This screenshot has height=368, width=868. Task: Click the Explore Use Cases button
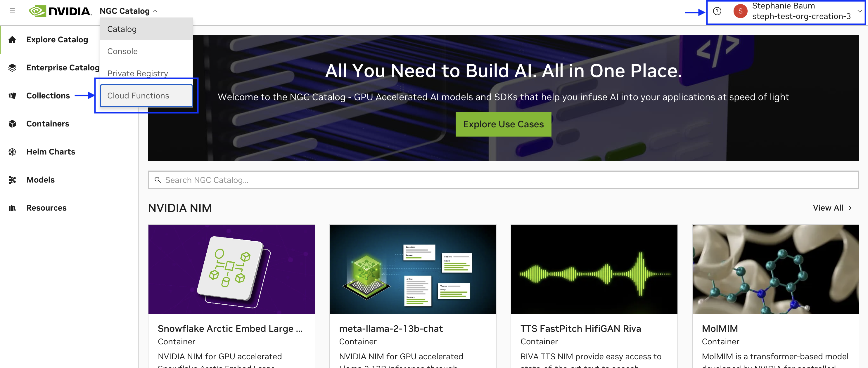click(x=503, y=124)
